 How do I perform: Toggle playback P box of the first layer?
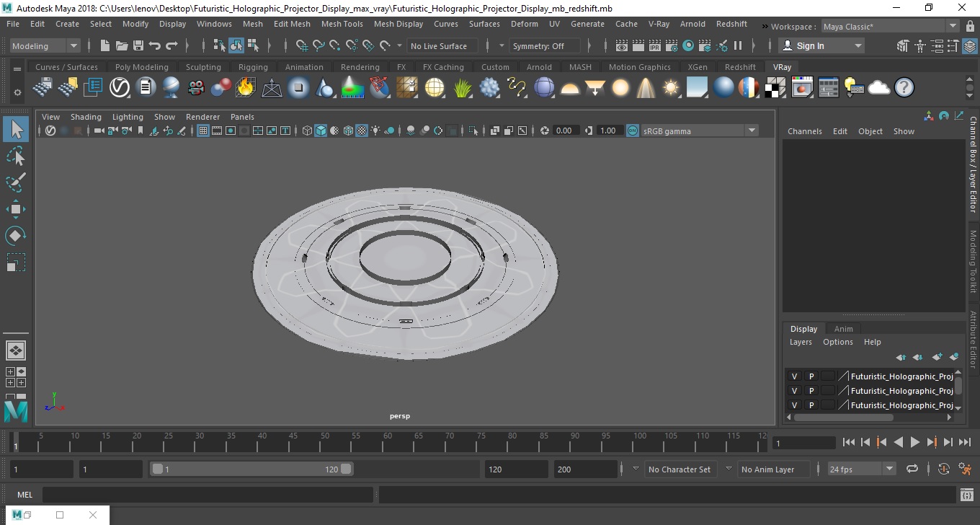(x=811, y=376)
